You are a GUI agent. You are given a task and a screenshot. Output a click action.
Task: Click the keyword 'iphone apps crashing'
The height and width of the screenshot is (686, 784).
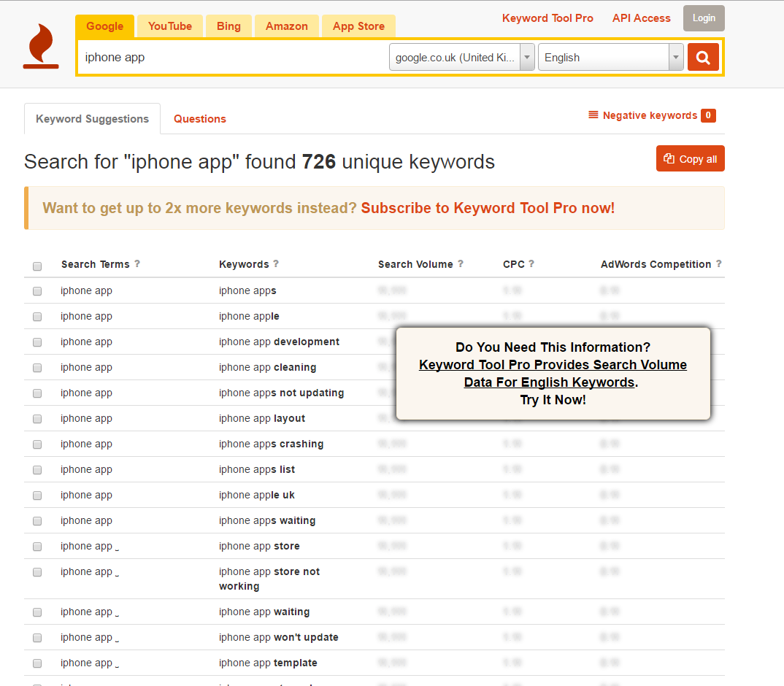pyautogui.click(x=271, y=444)
